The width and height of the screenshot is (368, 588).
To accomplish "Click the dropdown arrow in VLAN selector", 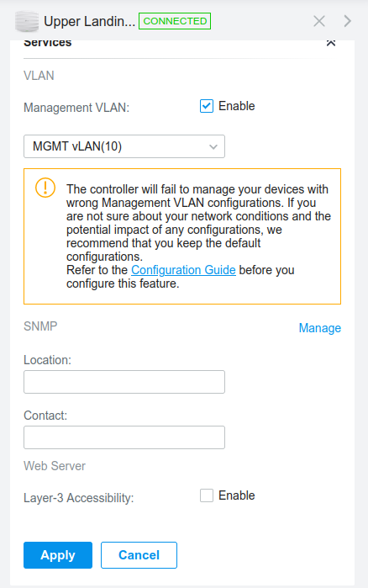I will [x=213, y=146].
